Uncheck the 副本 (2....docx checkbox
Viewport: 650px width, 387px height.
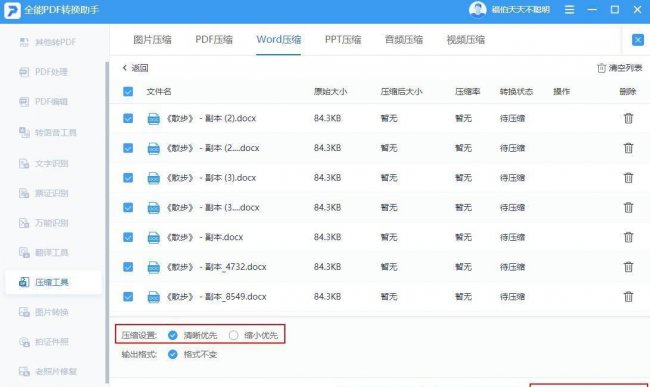[x=128, y=148]
